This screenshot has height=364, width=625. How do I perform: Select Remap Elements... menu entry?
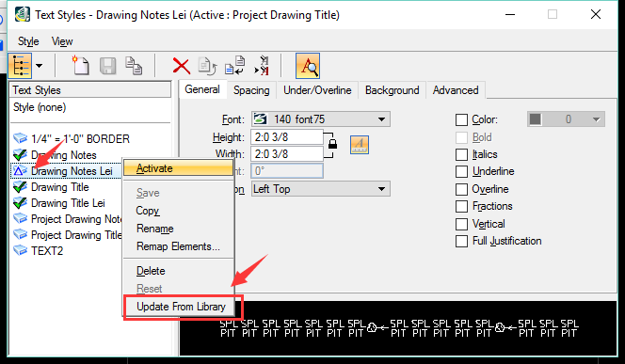[x=178, y=246]
